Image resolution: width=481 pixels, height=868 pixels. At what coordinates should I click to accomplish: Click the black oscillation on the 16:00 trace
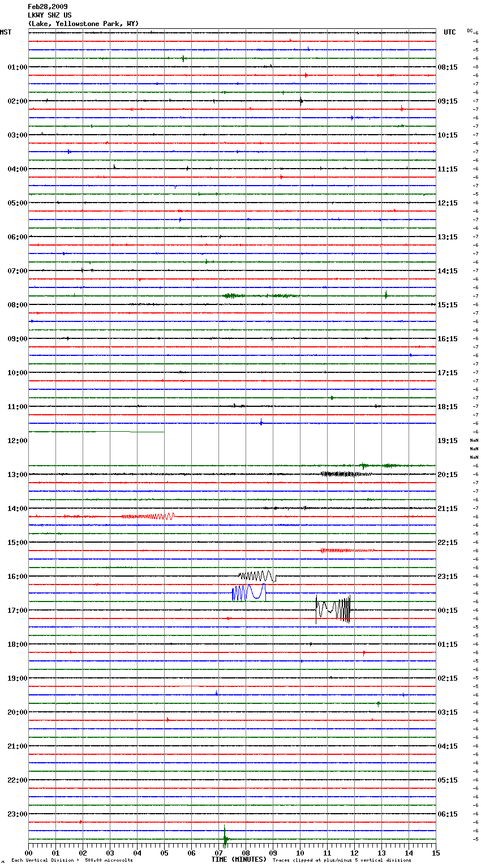pyautogui.click(x=257, y=576)
